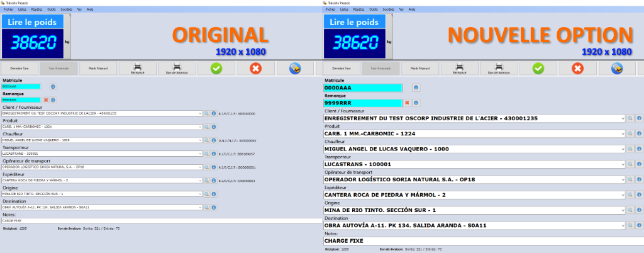This screenshot has height=253, width=644.
Task: Click the truck globe icon in ORIGINAL window
Action: pyautogui.click(x=296, y=68)
